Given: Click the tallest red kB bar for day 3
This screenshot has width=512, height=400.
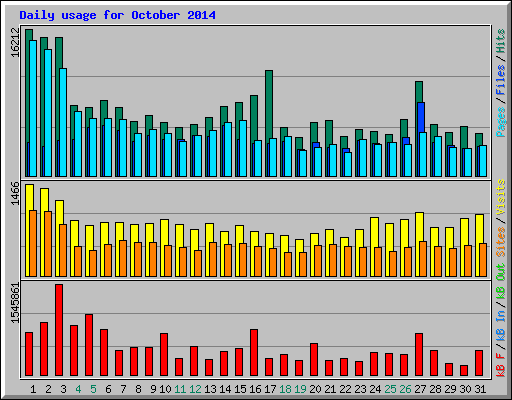Looking at the screenshot, I should [x=59, y=330].
